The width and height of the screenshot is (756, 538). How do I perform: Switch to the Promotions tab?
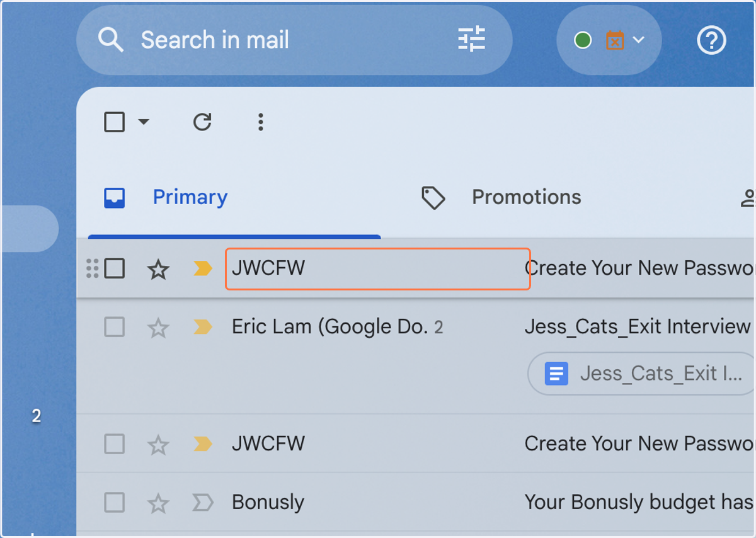tap(526, 197)
